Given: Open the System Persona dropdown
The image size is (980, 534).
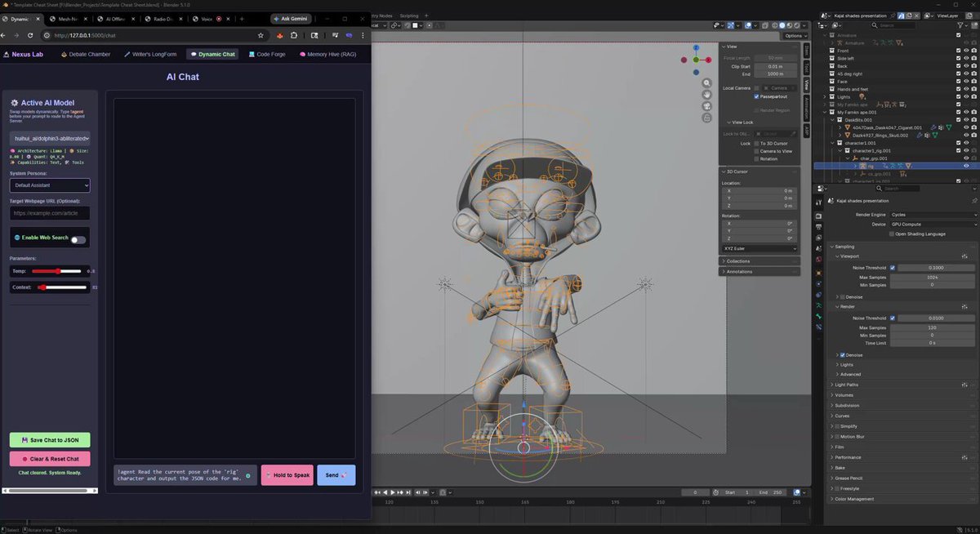Looking at the screenshot, I should point(50,185).
